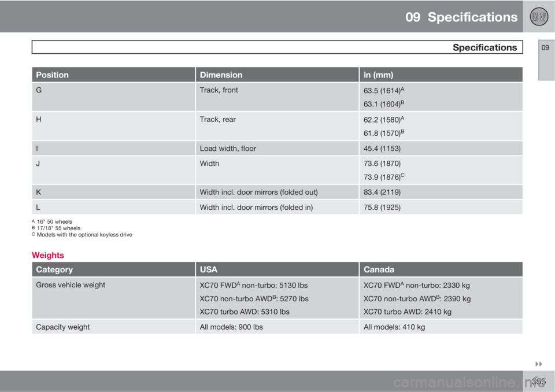
Task: Click the circular chapter icon in the header
Action: coord(539,17)
